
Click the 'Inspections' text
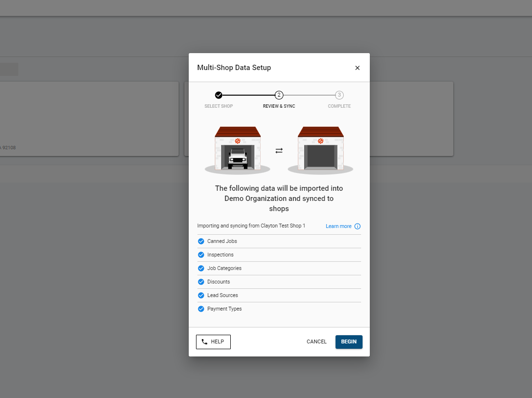(220, 255)
